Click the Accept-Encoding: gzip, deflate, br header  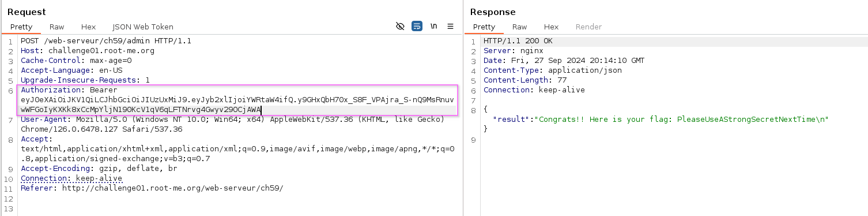[x=99, y=169]
